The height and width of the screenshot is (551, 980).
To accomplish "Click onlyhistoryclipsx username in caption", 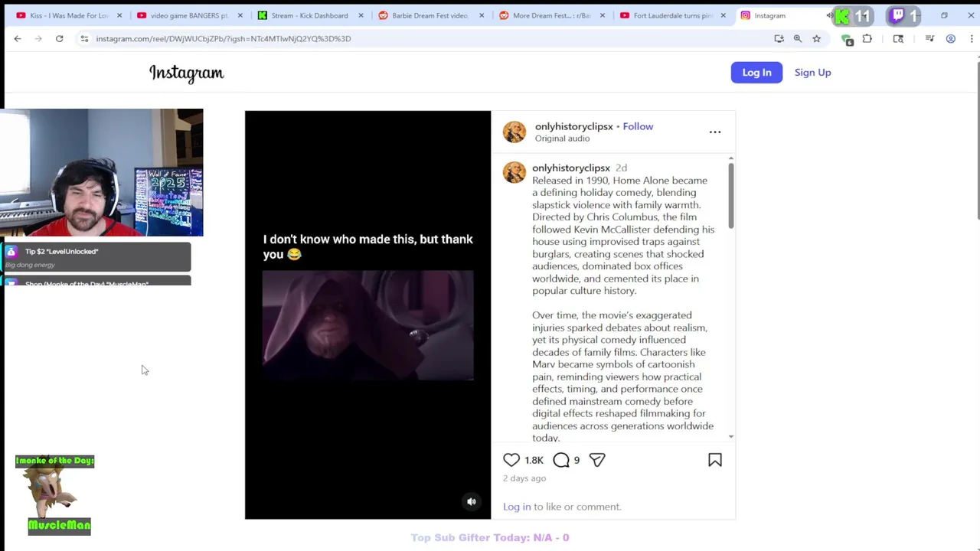I will 571,168.
